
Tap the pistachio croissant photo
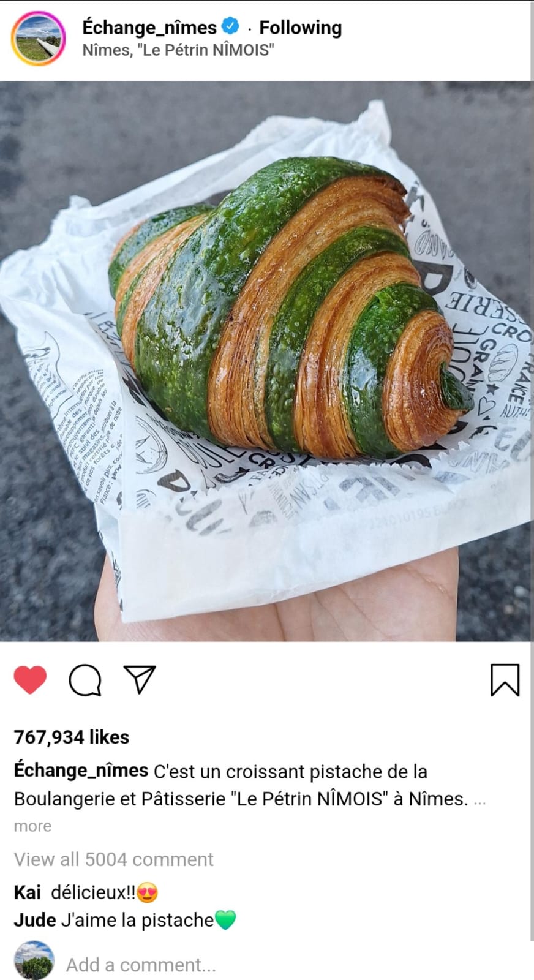(x=267, y=361)
